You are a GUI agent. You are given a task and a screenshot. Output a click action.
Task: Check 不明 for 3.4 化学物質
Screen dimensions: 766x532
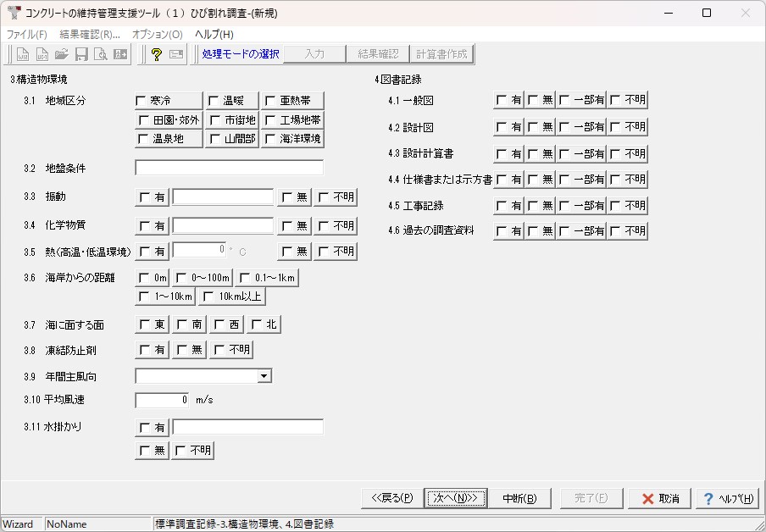tap(324, 225)
